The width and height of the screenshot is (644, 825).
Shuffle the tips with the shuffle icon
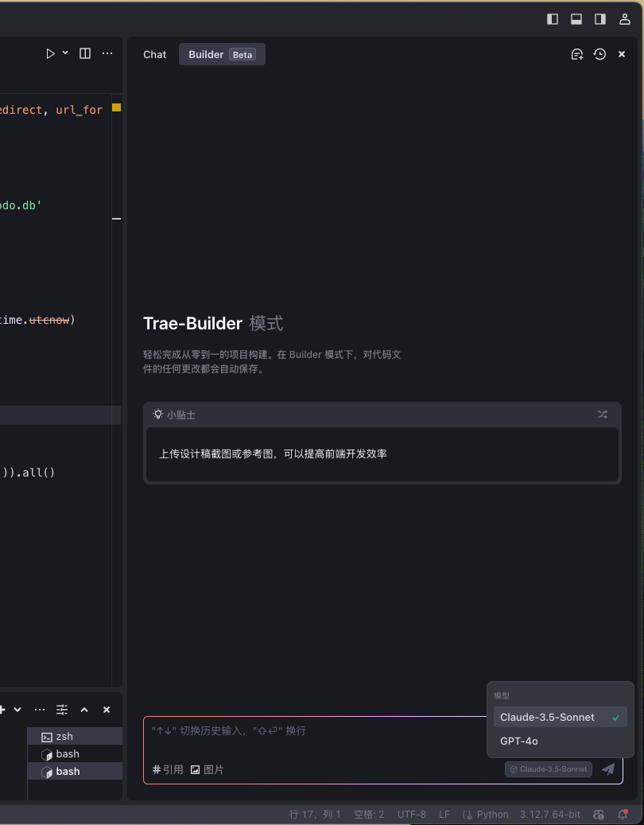point(603,414)
